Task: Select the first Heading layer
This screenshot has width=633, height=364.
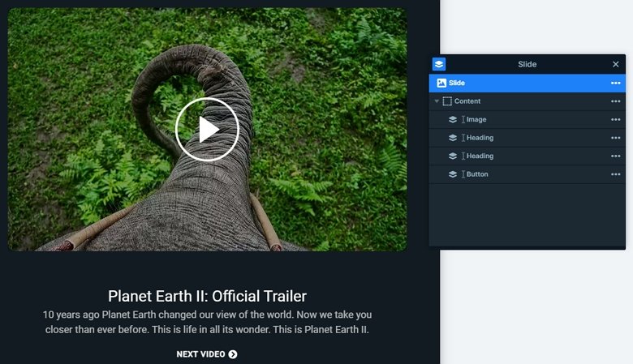Action: pos(527,138)
